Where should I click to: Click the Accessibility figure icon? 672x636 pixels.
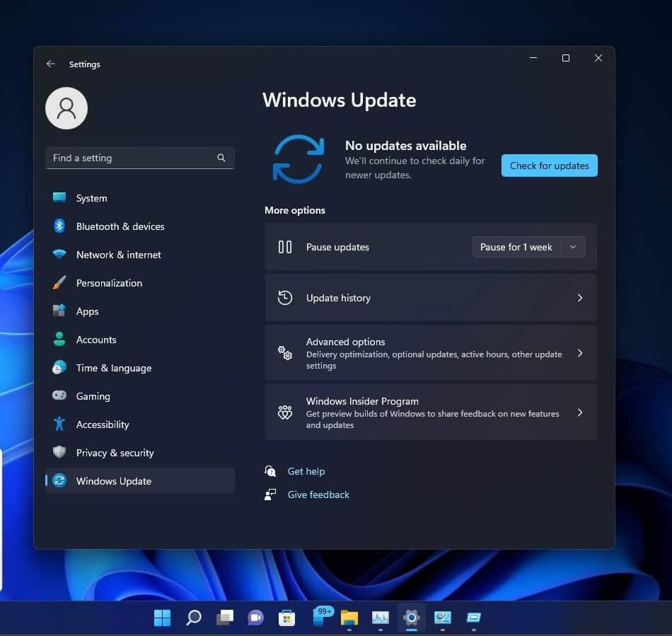[59, 424]
